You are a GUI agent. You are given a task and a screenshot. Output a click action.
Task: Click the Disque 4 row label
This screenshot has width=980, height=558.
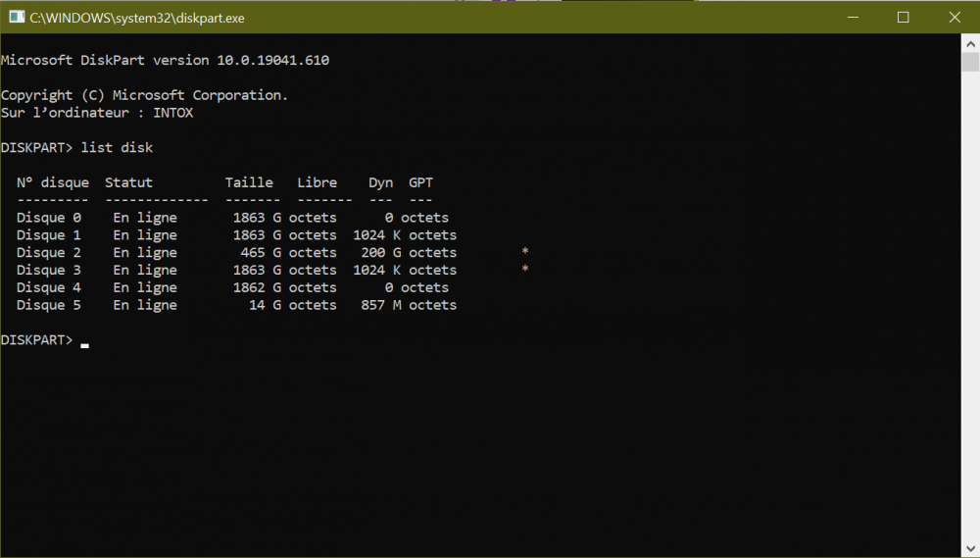[x=49, y=288]
